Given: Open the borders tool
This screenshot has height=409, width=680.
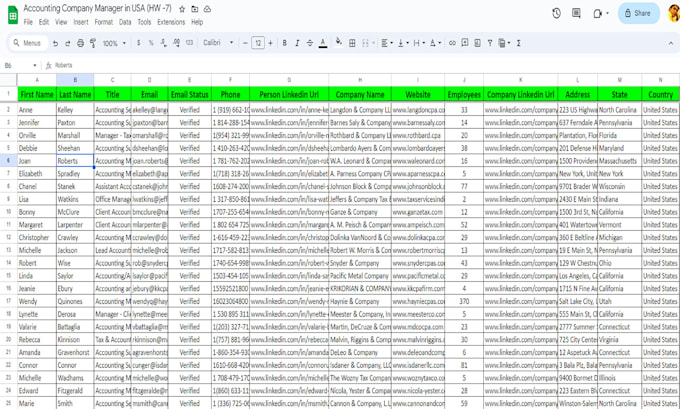Looking at the screenshot, I should pos(352,43).
